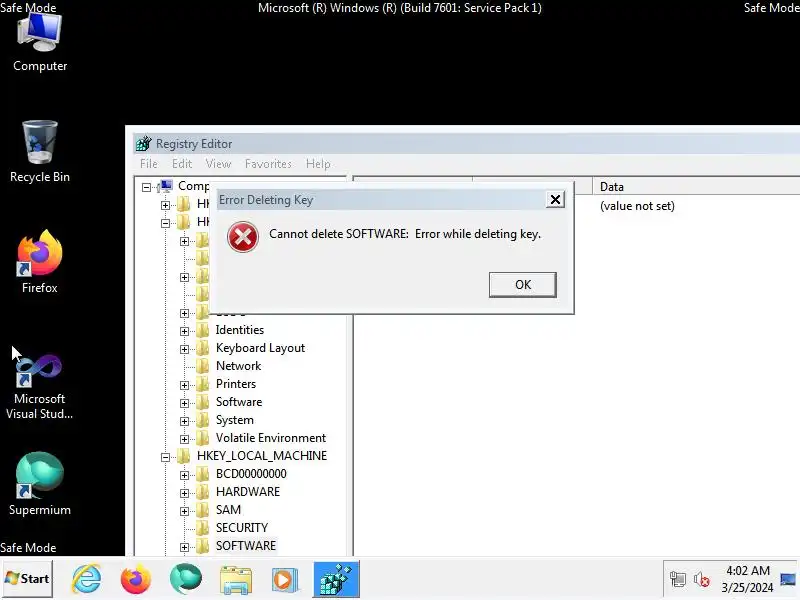Screen dimensions: 800x600
Task: Select the Registry Editor taskbar button
Action: pos(336,579)
